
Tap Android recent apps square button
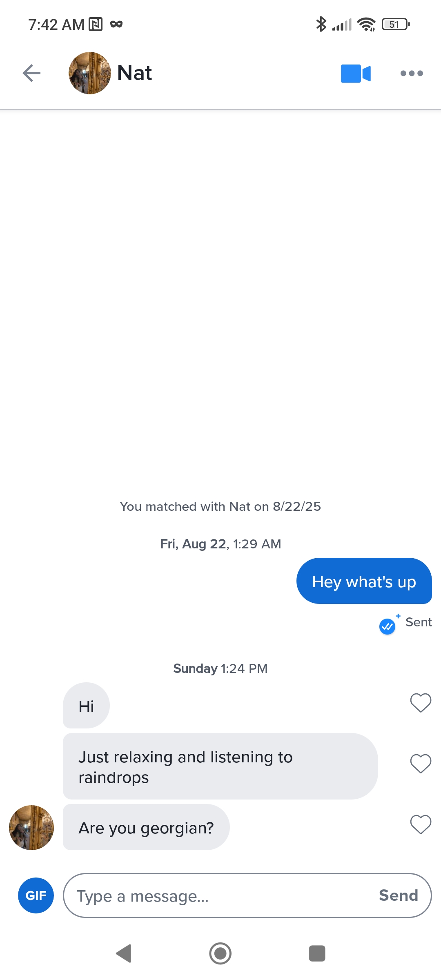point(317,953)
